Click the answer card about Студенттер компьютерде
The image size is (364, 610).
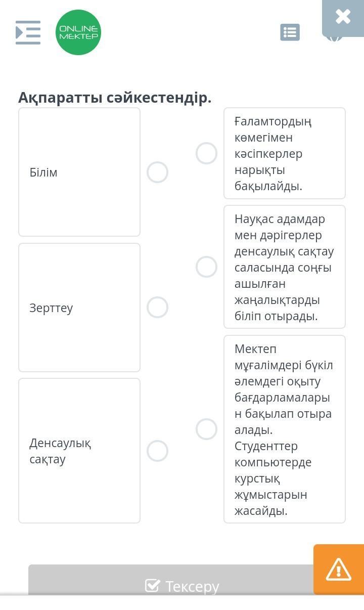[285, 429]
